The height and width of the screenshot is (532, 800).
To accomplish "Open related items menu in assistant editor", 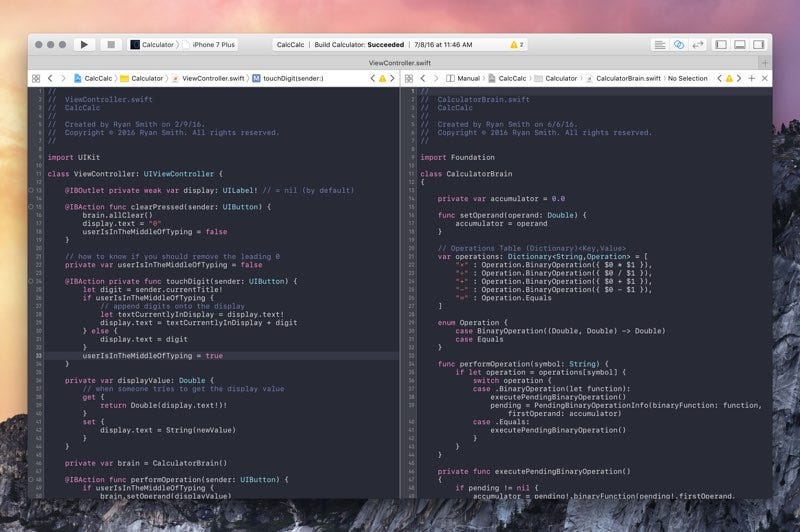I will point(409,79).
